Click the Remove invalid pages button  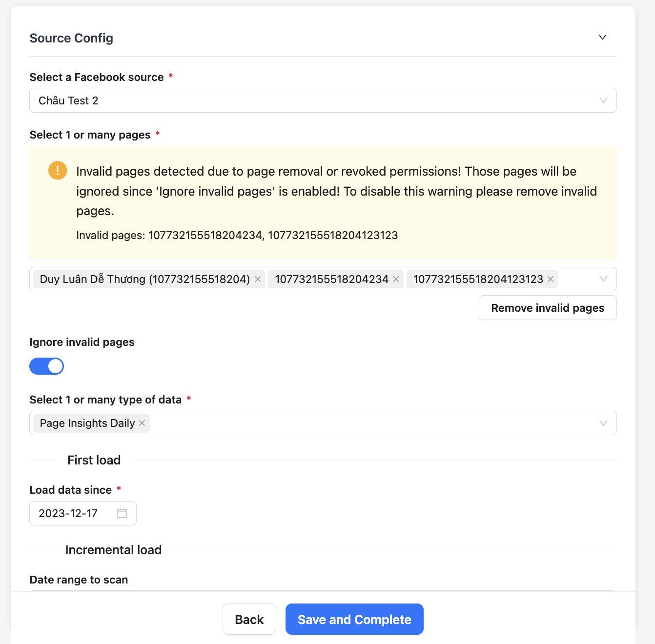coord(548,308)
